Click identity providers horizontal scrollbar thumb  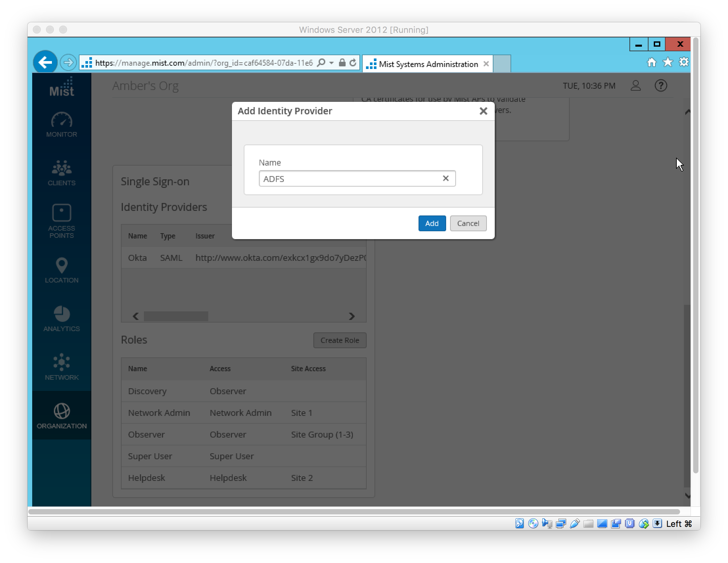(x=176, y=316)
